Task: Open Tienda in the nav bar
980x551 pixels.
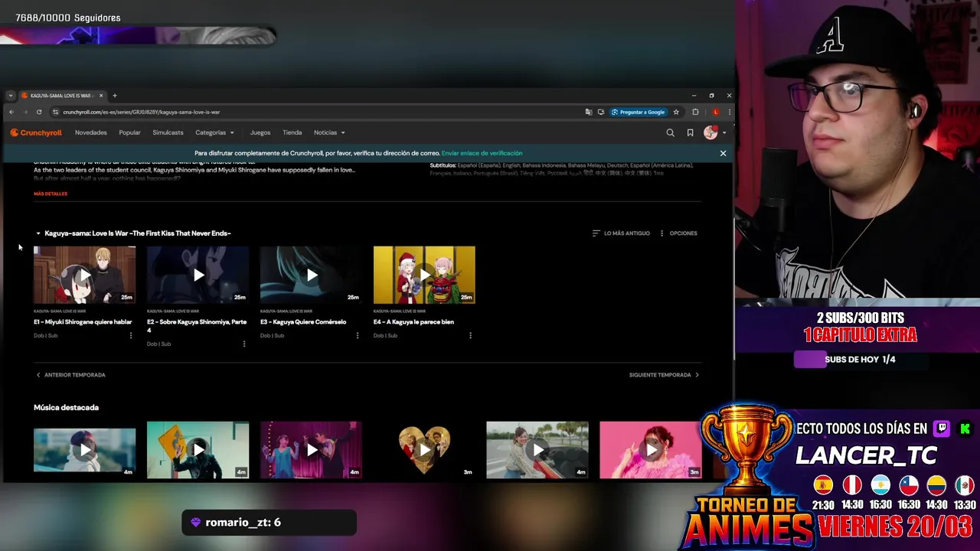Action: pos(292,132)
